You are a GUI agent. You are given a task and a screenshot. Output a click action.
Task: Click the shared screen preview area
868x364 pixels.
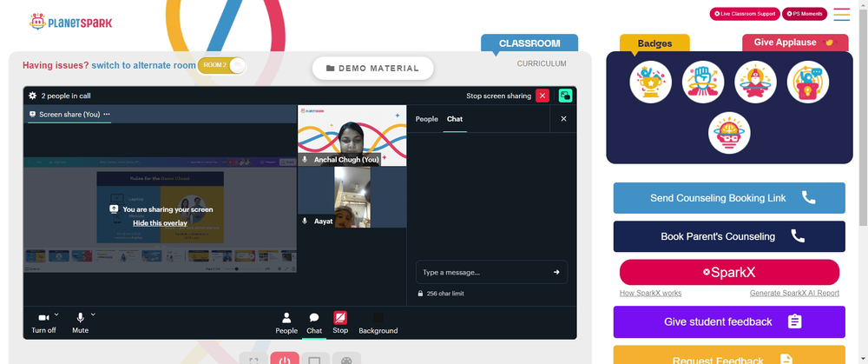coord(160,215)
